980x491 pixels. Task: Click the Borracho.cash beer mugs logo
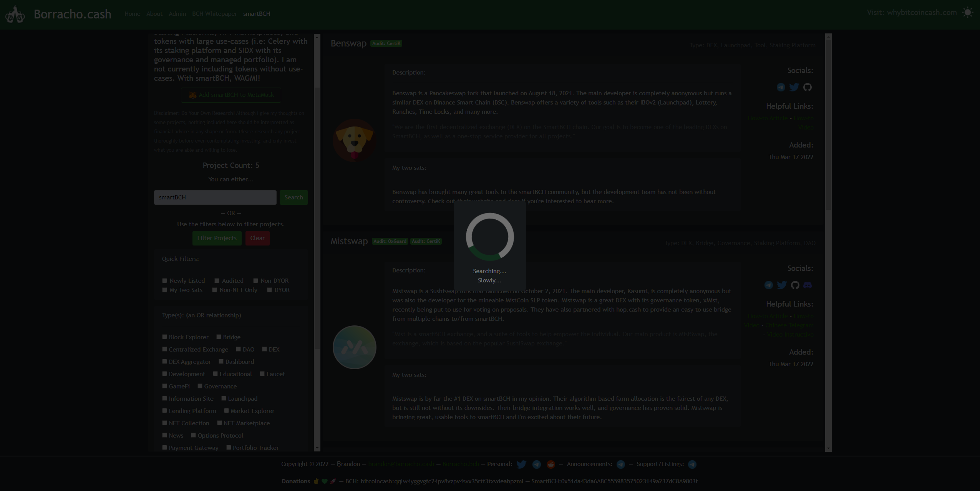(x=15, y=15)
